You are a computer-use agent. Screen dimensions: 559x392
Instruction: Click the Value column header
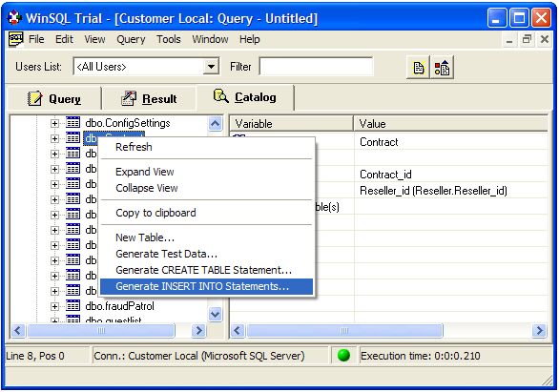click(x=451, y=124)
